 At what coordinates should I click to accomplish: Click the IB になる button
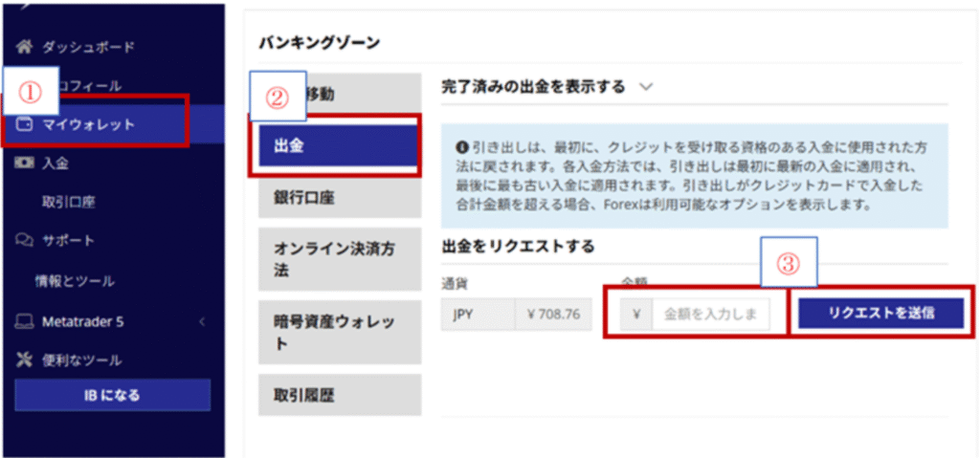tap(112, 394)
